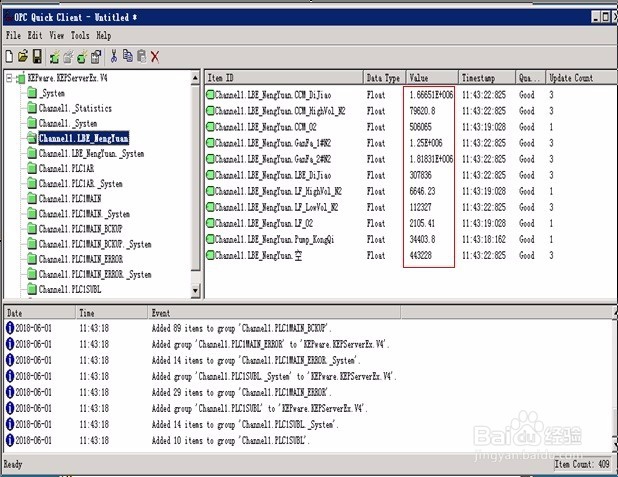
Task: Select Channel1.LBE_NengYuan group
Action: (84, 138)
